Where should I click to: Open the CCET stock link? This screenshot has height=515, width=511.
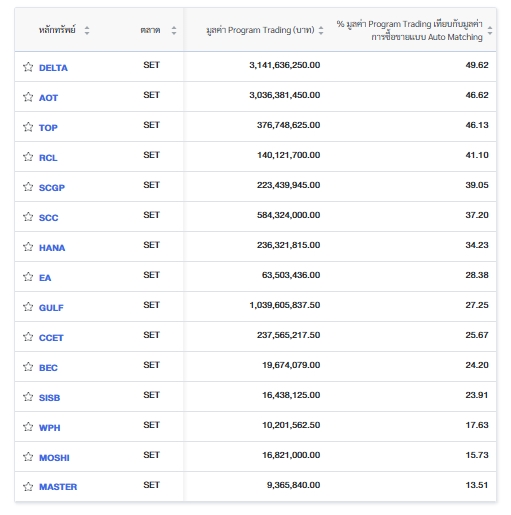51,338
